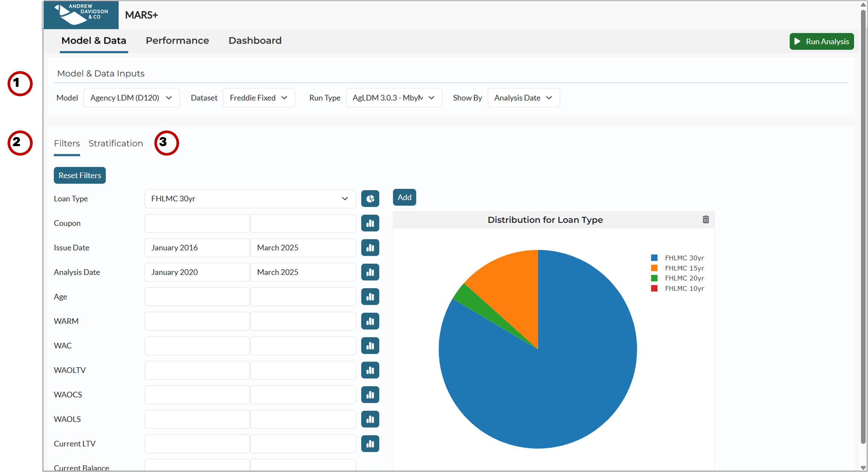The width and height of the screenshot is (868, 472).
Task: Switch to the Performance tab
Action: (x=177, y=41)
